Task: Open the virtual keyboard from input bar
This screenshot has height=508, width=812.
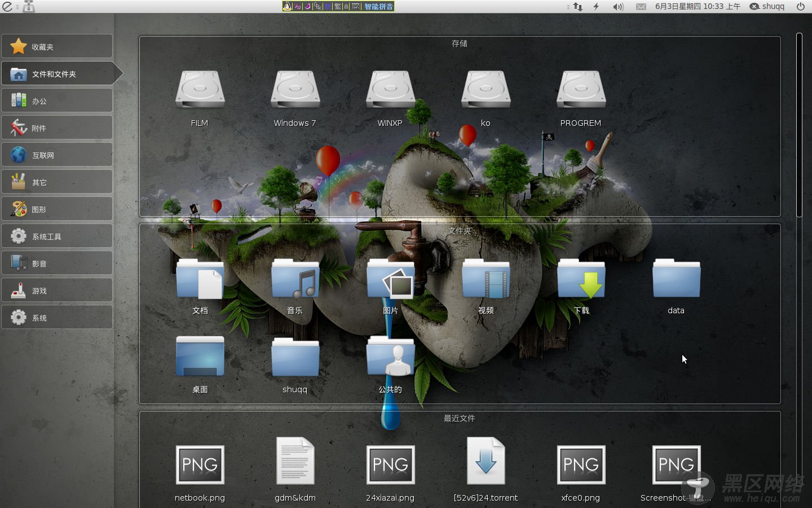Action: (x=356, y=6)
